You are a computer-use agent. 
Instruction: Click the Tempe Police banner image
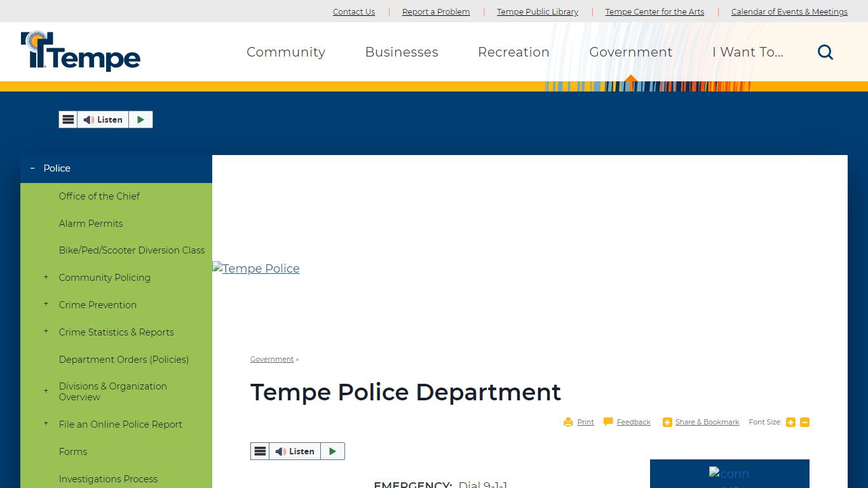[x=256, y=268]
